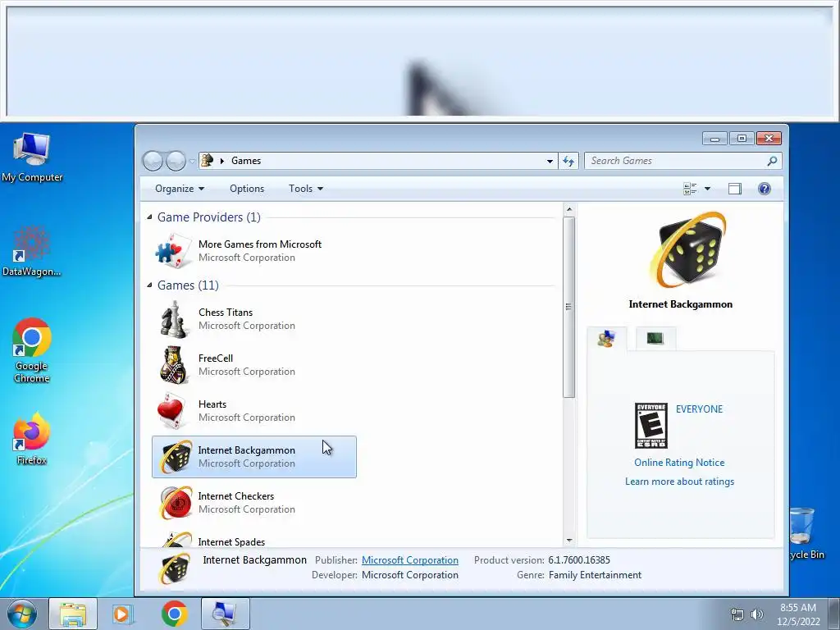Screen dimensions: 840x630
Task: Click the scrollbar up arrow
Action: [x=569, y=209]
